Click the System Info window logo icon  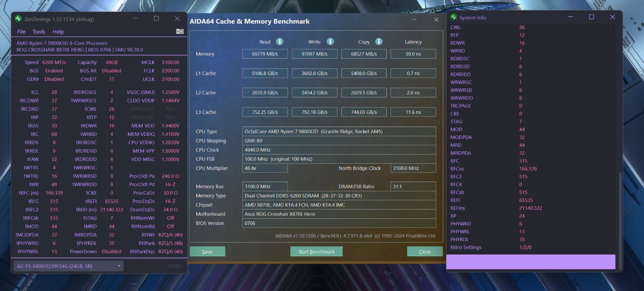point(454,17)
